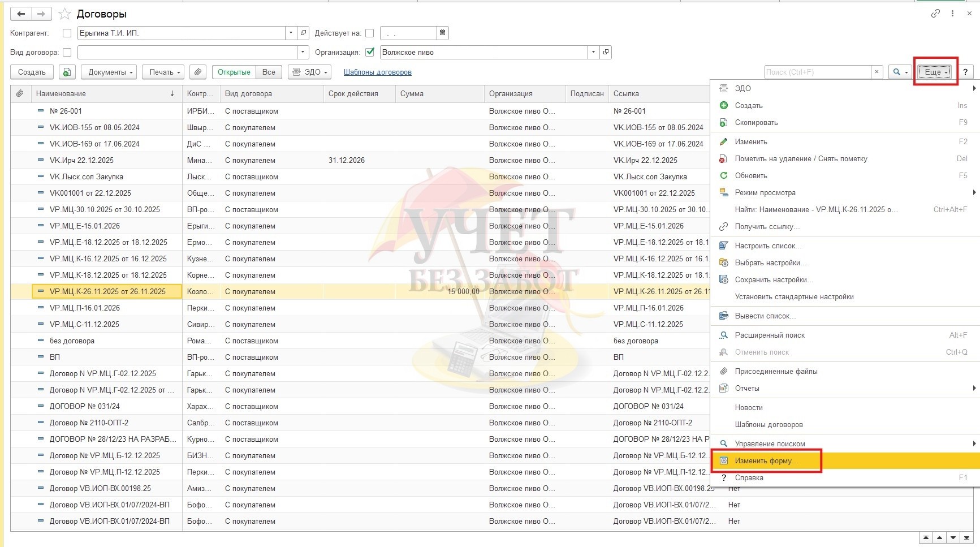The width and height of the screenshot is (980, 547).
Task: Toggle the Вид договора filter checkbox
Action: pyautogui.click(x=67, y=53)
